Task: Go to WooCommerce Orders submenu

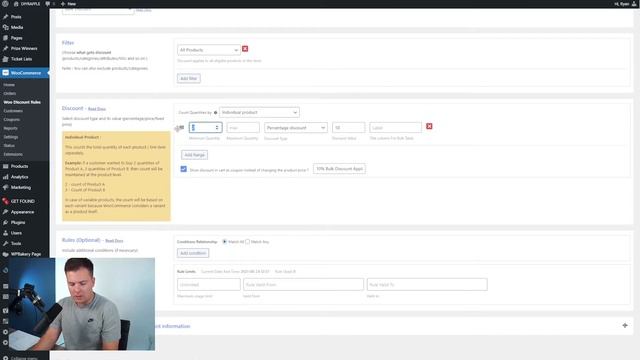Action: [10, 93]
